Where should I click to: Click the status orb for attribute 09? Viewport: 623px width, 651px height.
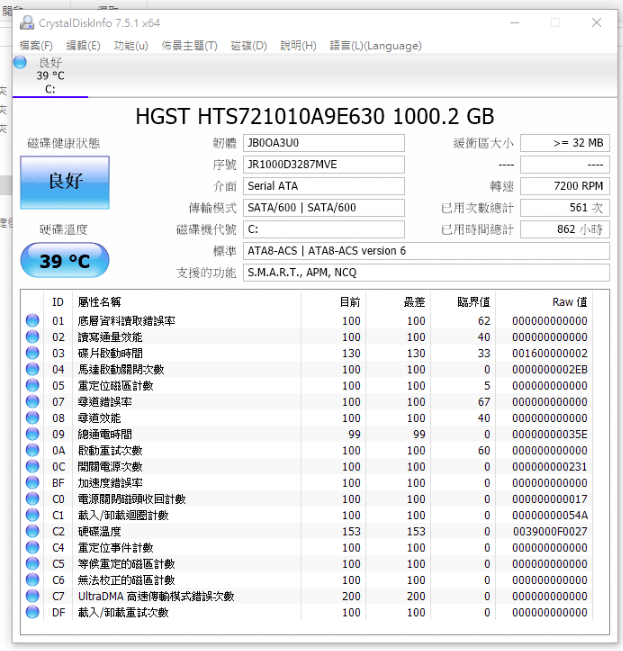(32, 434)
